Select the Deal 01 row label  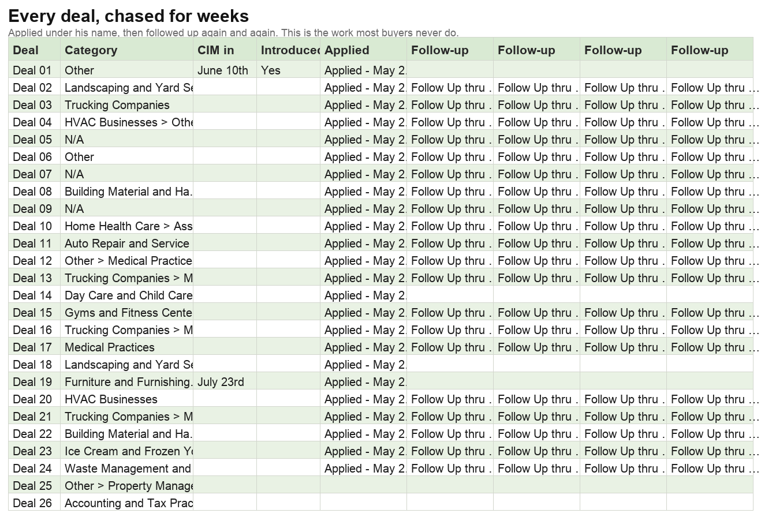click(x=34, y=70)
